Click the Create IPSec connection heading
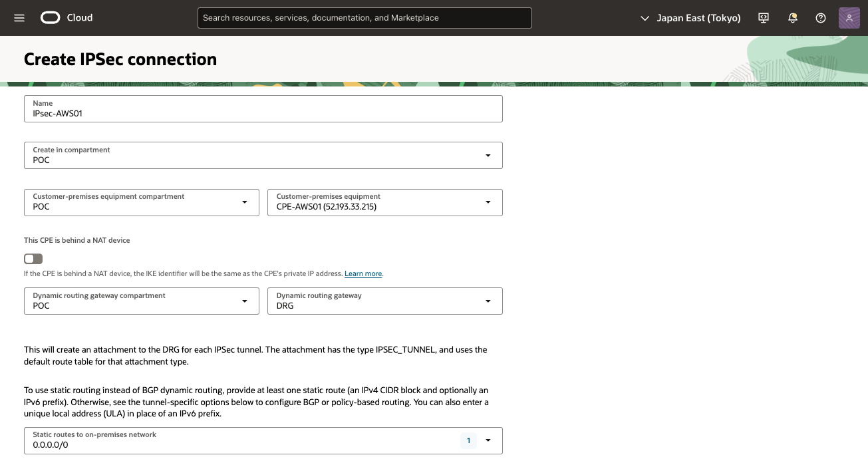This screenshot has height=473, width=868. pos(120,59)
